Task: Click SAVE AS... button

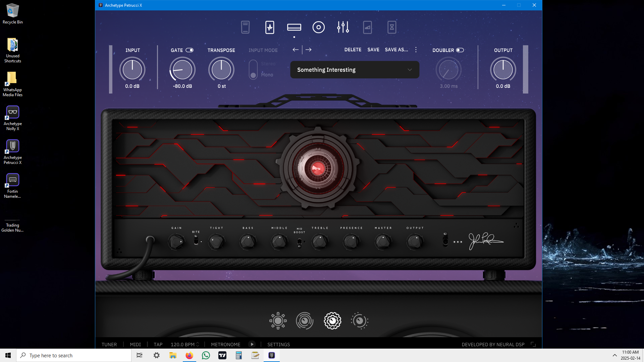Action: pos(396,50)
